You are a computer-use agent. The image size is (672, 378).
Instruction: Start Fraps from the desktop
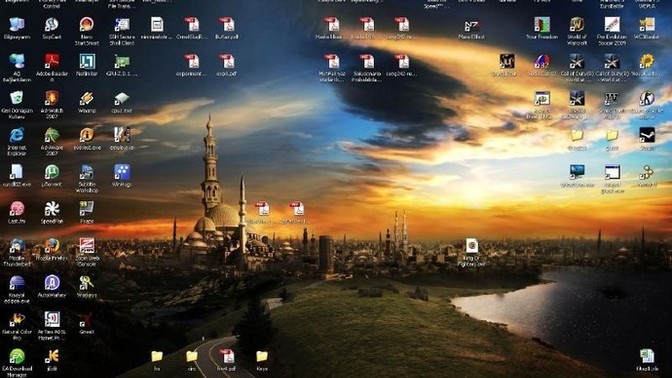click(x=87, y=209)
